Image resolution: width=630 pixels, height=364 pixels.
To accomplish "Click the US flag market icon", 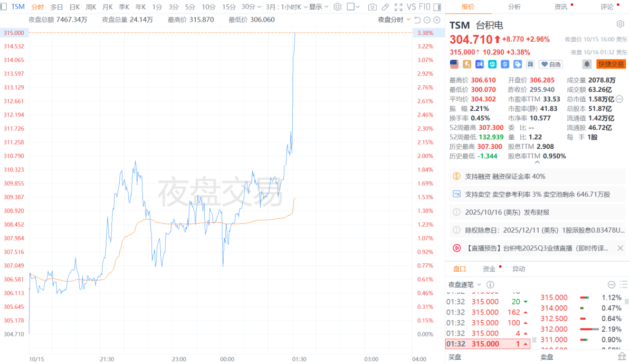I will (454, 64).
